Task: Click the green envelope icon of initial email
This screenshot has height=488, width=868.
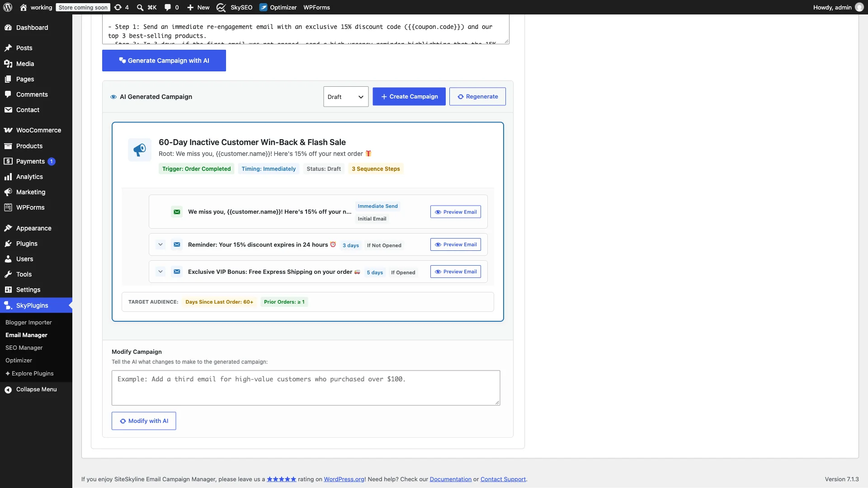Action: point(177,211)
